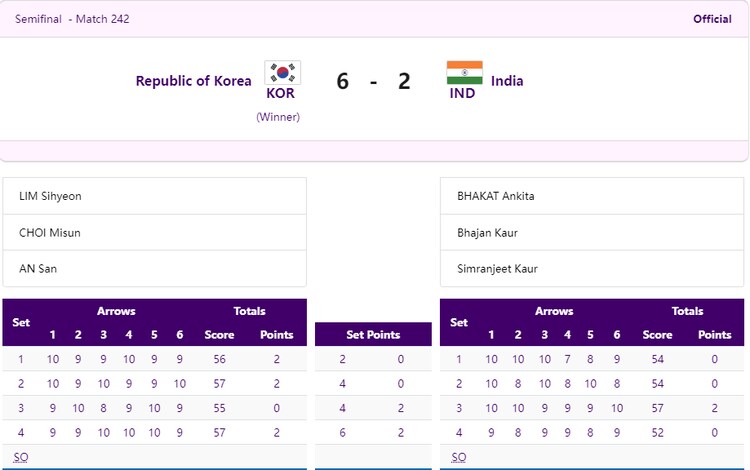Select archer AN San

pos(38,269)
